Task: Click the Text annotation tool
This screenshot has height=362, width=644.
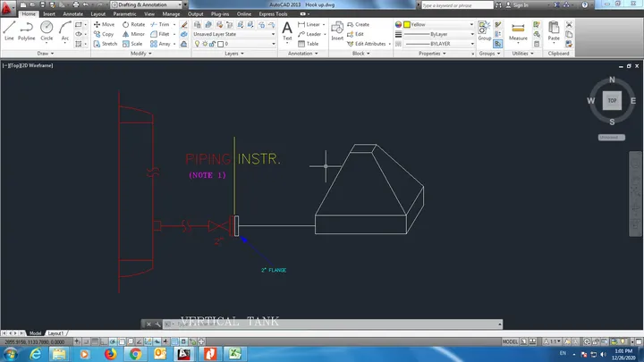Action: pos(287,31)
